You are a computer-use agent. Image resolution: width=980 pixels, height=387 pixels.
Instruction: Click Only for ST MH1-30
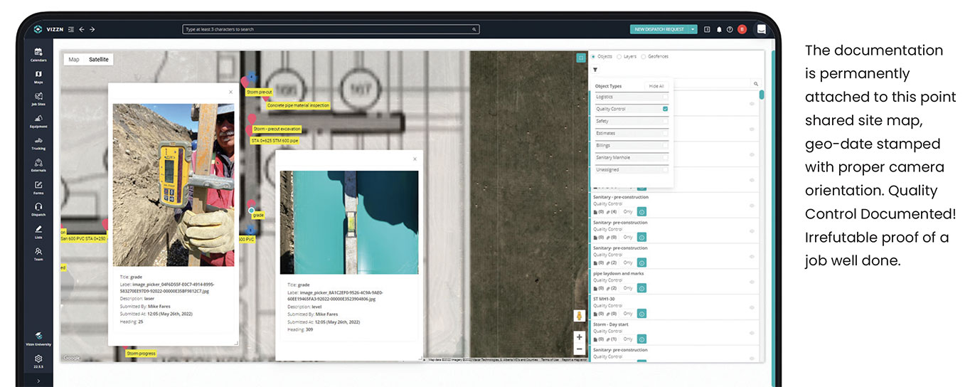click(628, 314)
